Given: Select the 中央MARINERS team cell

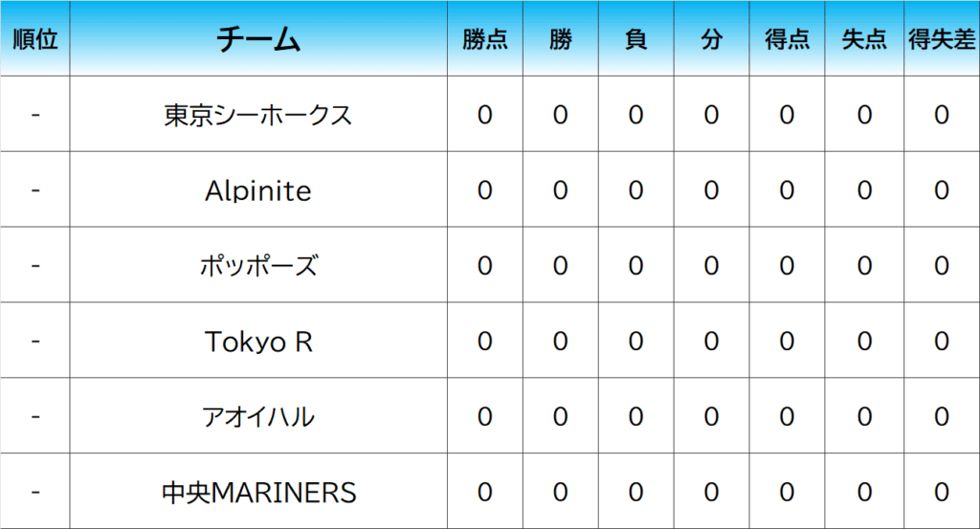Looking at the screenshot, I should (x=258, y=493).
